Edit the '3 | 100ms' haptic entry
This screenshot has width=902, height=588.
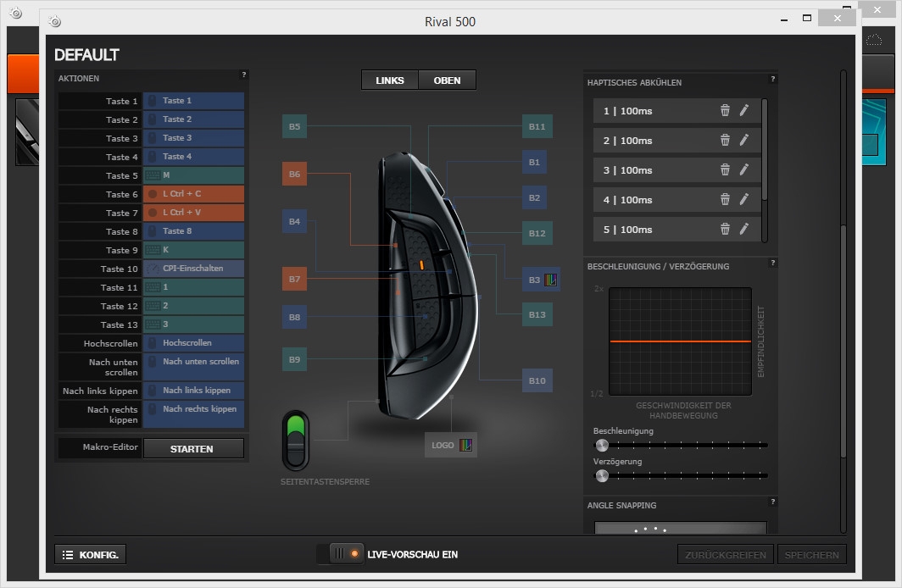click(743, 170)
